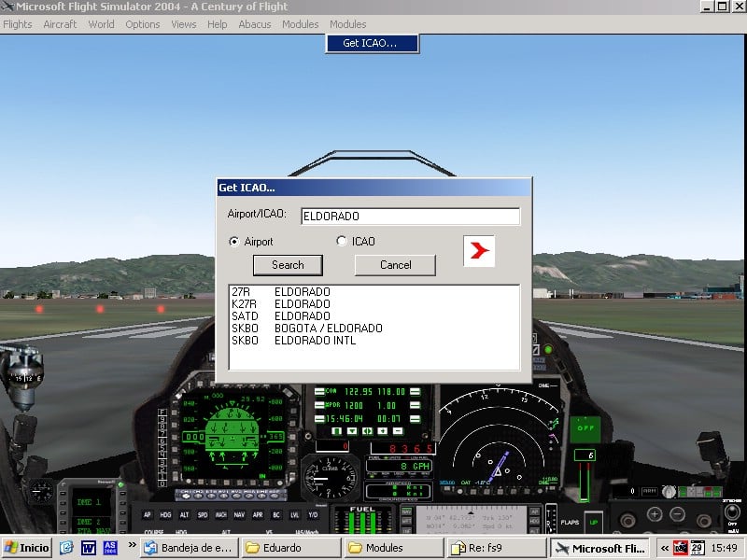This screenshot has width=747, height=560.
Task: Launch Word from quick launch bar
Action: 89,548
